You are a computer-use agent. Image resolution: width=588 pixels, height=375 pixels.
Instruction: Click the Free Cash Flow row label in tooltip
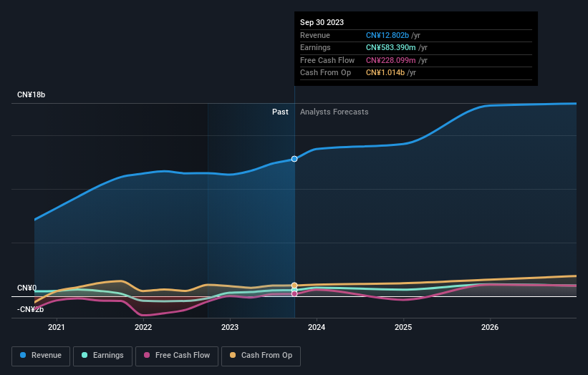click(327, 60)
